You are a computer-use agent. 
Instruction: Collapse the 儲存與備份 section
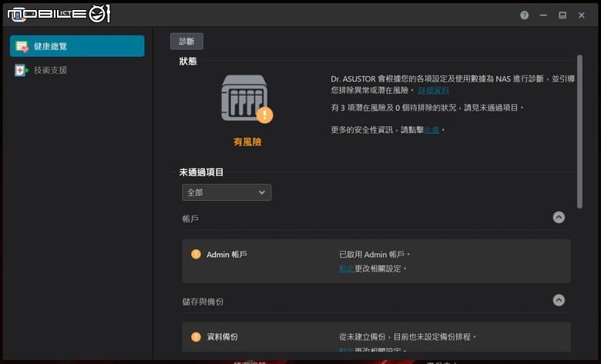pyautogui.click(x=559, y=300)
